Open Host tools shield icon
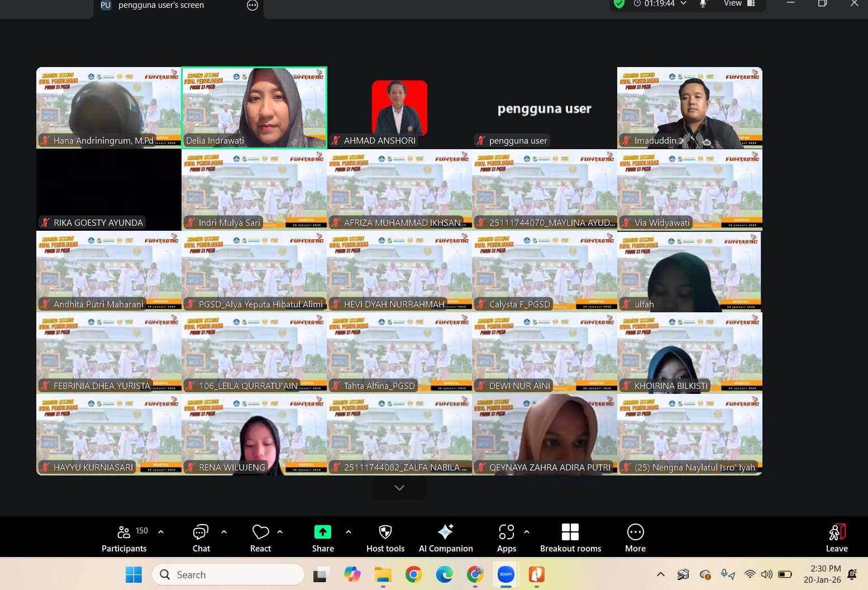 (x=385, y=537)
